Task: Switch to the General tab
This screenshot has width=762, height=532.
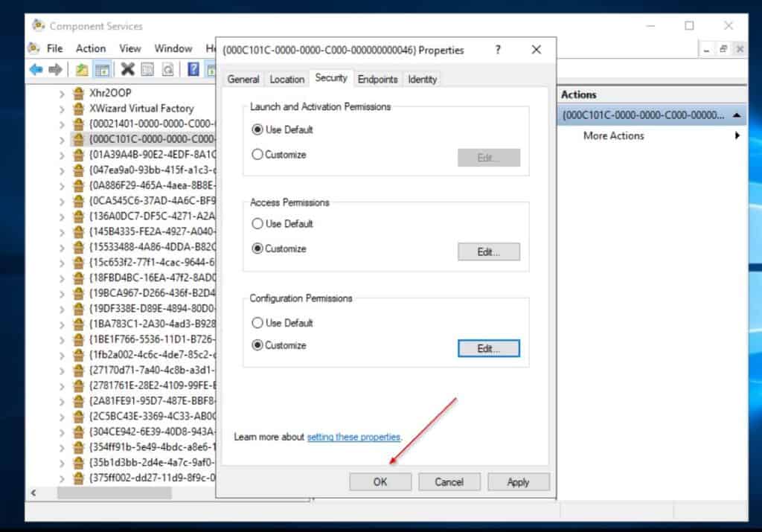Action: point(243,79)
